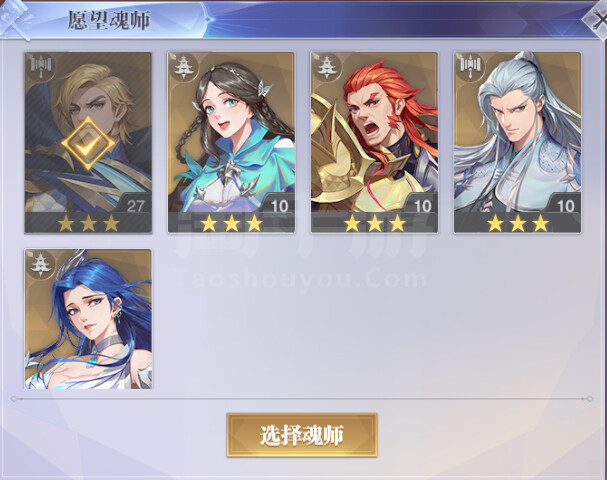Select the blue-haired woman card
Viewport: 607px width, 480px height.
click(x=88, y=319)
